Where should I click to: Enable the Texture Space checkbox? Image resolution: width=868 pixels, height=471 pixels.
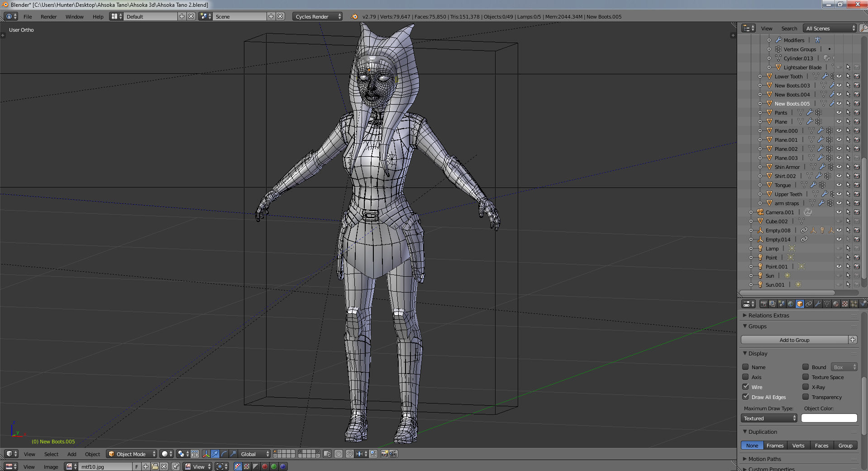(x=806, y=377)
